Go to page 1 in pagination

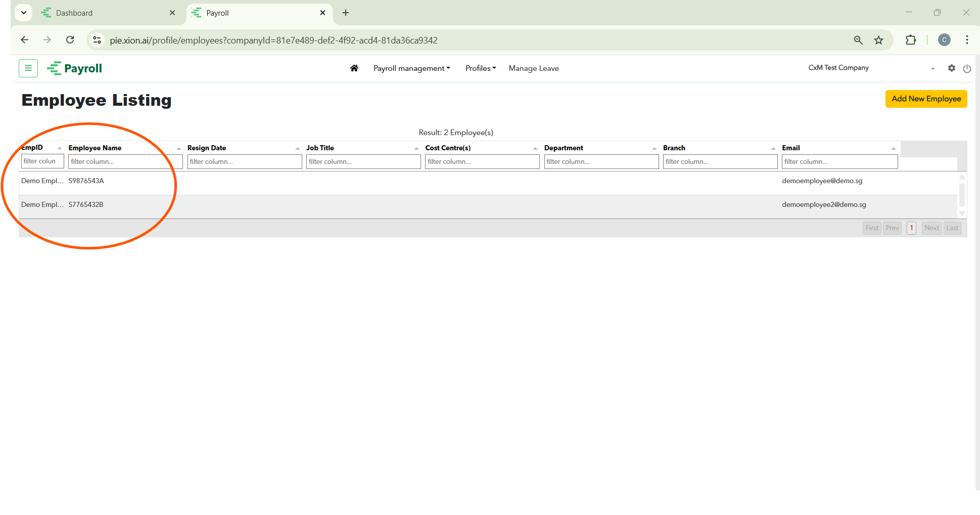[x=911, y=228]
